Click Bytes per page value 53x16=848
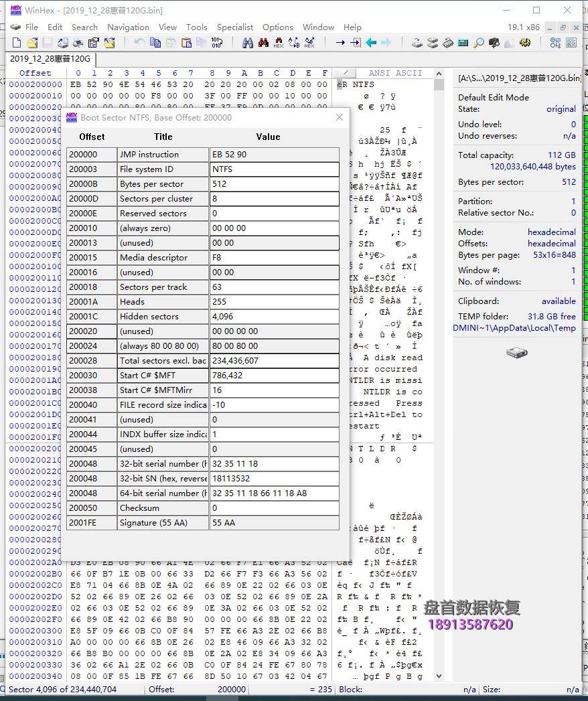Screen dimensions: 588x701 coord(555,255)
